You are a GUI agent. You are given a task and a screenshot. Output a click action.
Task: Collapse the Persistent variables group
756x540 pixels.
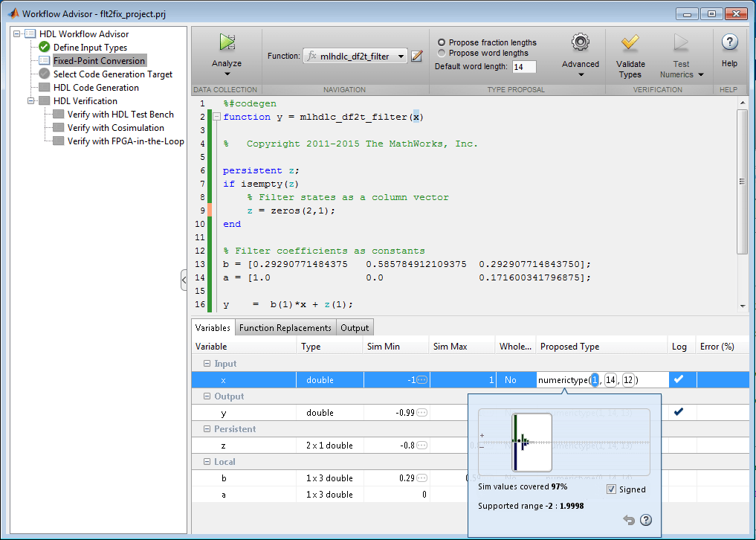(206, 429)
